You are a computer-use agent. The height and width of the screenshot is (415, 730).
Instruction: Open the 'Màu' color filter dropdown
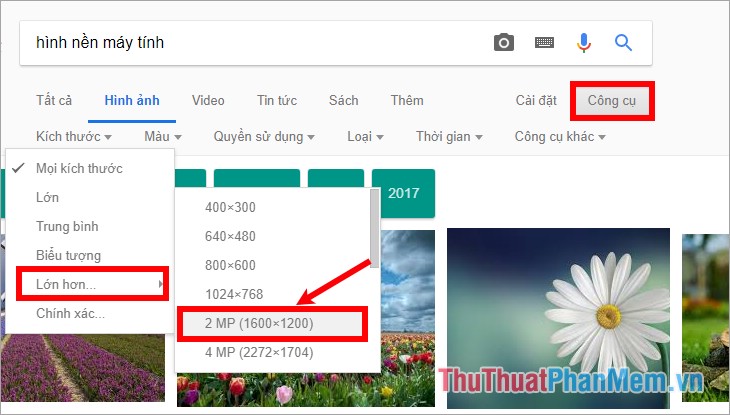(x=163, y=136)
